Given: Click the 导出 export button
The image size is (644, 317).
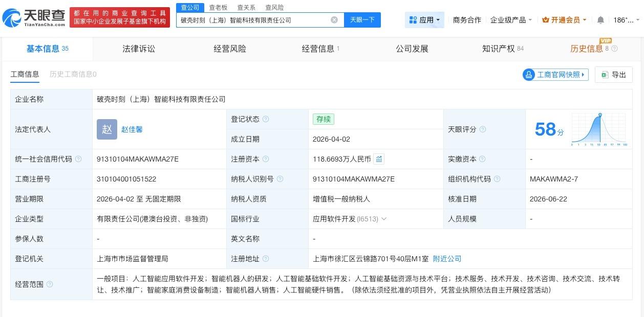Looking at the screenshot, I should point(614,75).
